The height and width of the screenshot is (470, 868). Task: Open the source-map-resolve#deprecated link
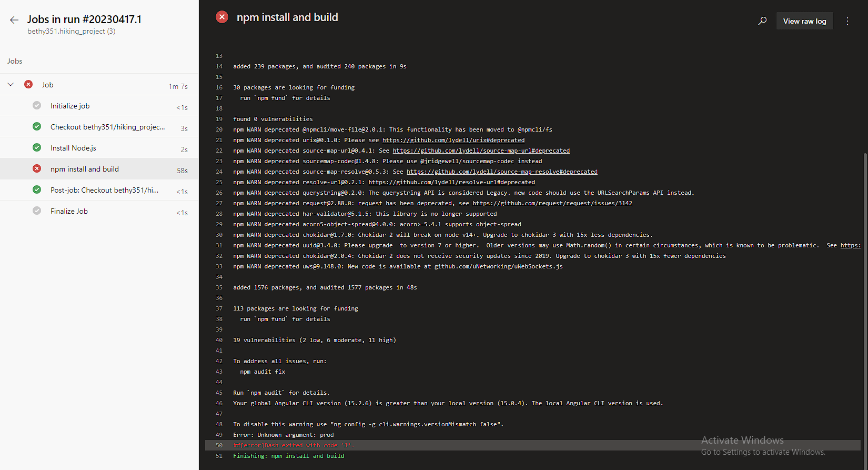pos(503,172)
